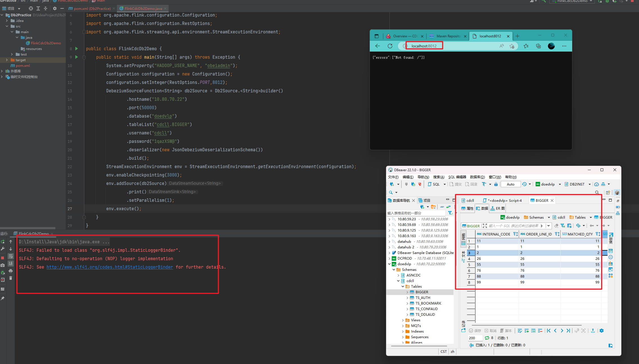The height and width of the screenshot is (364, 639).
Task: Expand TS_AUTH table in DBeaver navigator
Action: click(407, 297)
